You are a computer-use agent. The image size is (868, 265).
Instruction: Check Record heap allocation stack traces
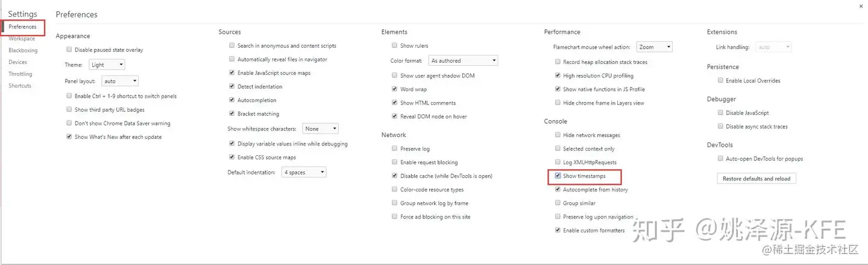pos(558,62)
